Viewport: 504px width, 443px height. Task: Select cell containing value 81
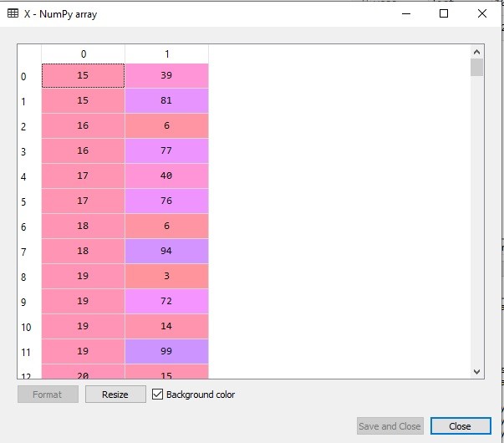166,101
